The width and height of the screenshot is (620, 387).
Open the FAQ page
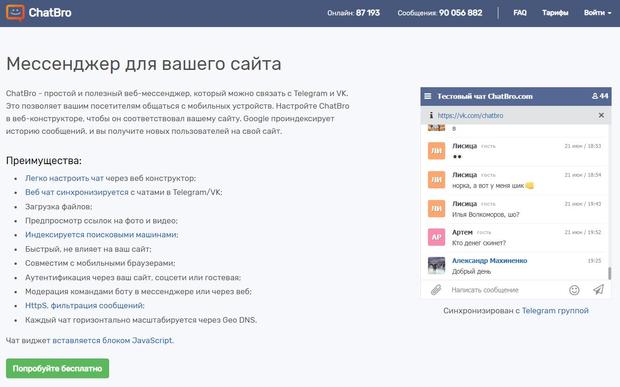(x=520, y=13)
